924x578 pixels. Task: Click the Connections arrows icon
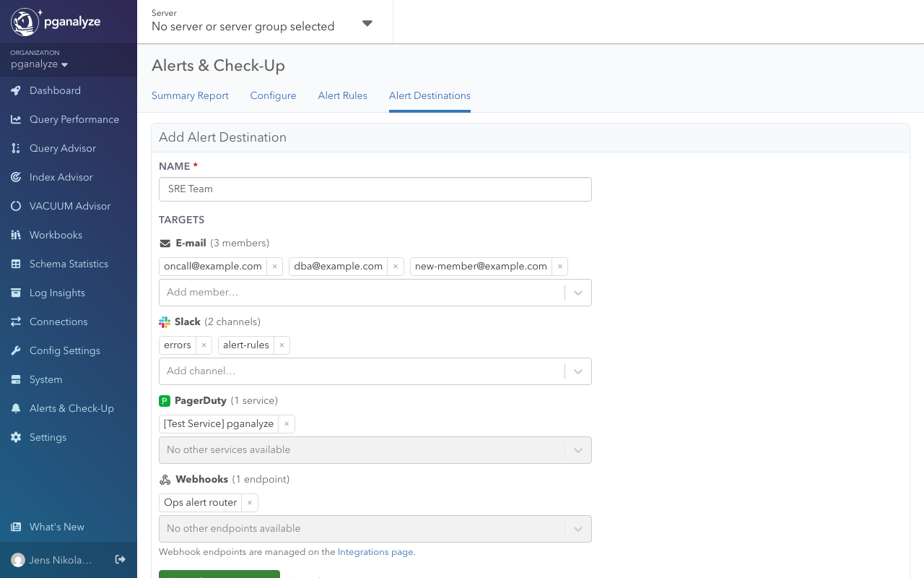pos(16,322)
